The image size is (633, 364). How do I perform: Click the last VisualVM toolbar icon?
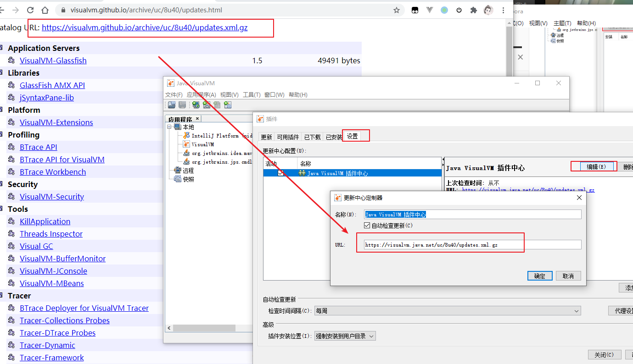[x=227, y=105]
